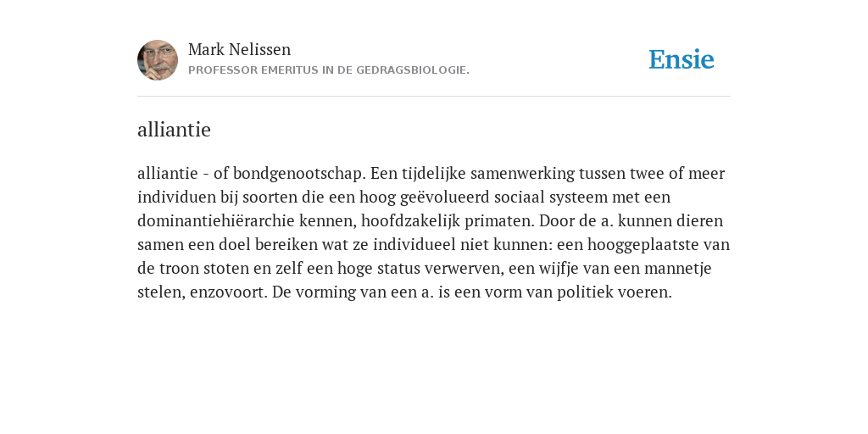Select the subtitle 'Professor emeritus in de gedragsbiologie'
868x434 pixels.
(x=329, y=70)
